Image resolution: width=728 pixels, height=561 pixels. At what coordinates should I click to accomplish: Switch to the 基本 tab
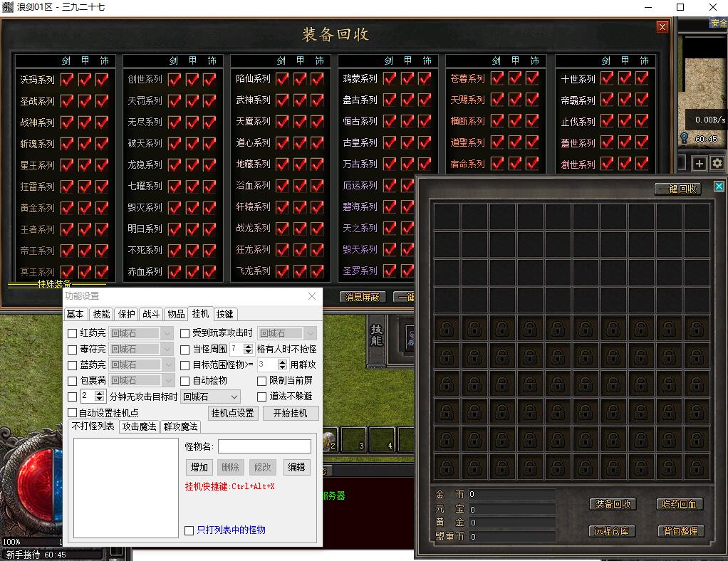point(76,314)
